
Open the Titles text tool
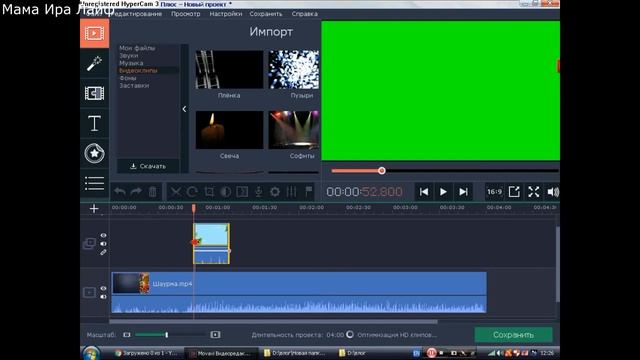click(x=94, y=123)
